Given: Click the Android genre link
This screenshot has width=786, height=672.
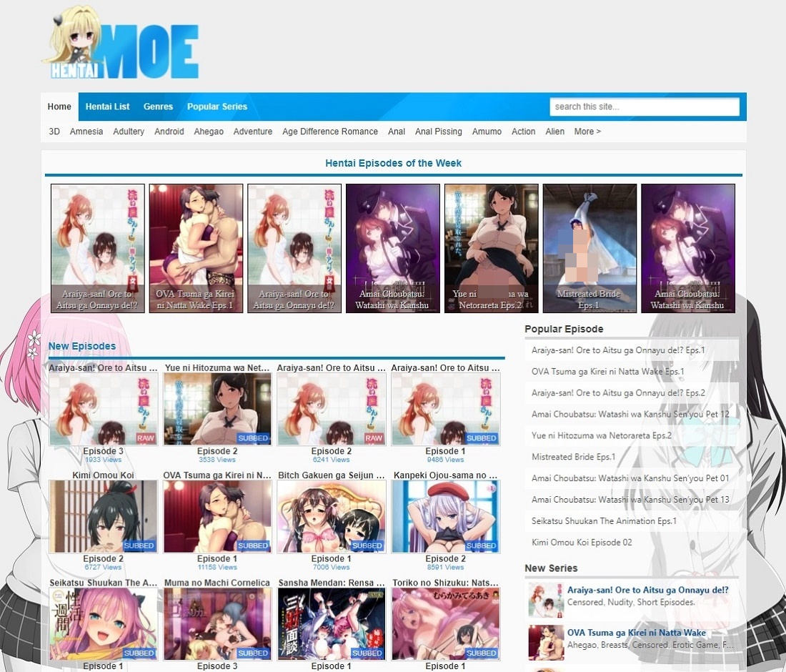Looking at the screenshot, I should click(x=169, y=132).
